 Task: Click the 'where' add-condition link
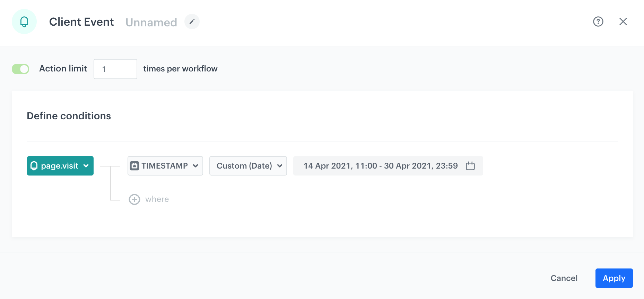157,199
